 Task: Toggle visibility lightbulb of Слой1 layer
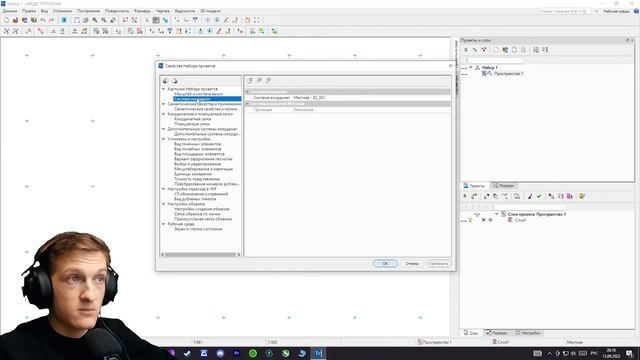[470, 220]
